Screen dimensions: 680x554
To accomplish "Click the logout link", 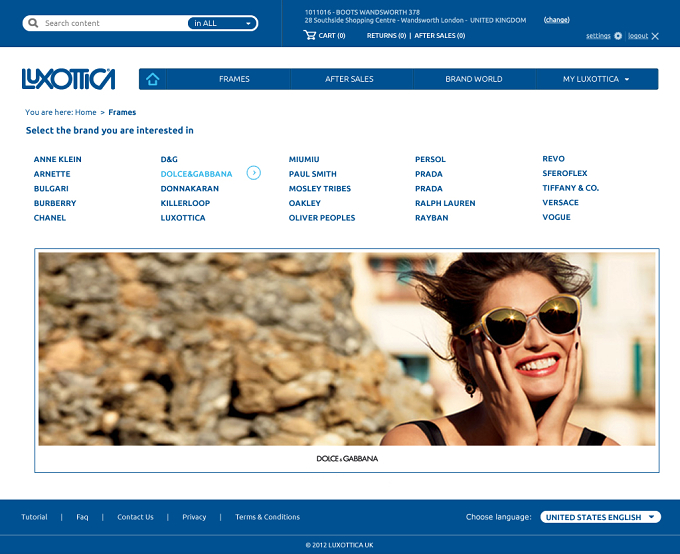I will coord(638,36).
